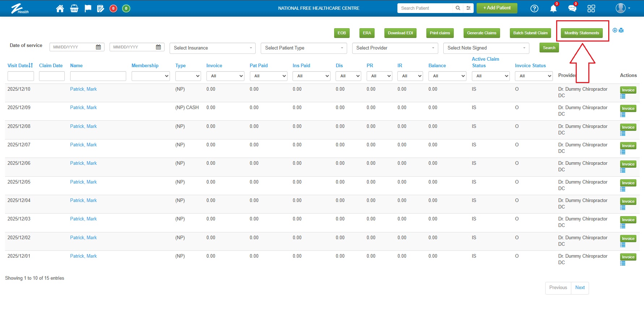Open the apps grid icon
This screenshot has width=644, height=322.
(x=591, y=8)
